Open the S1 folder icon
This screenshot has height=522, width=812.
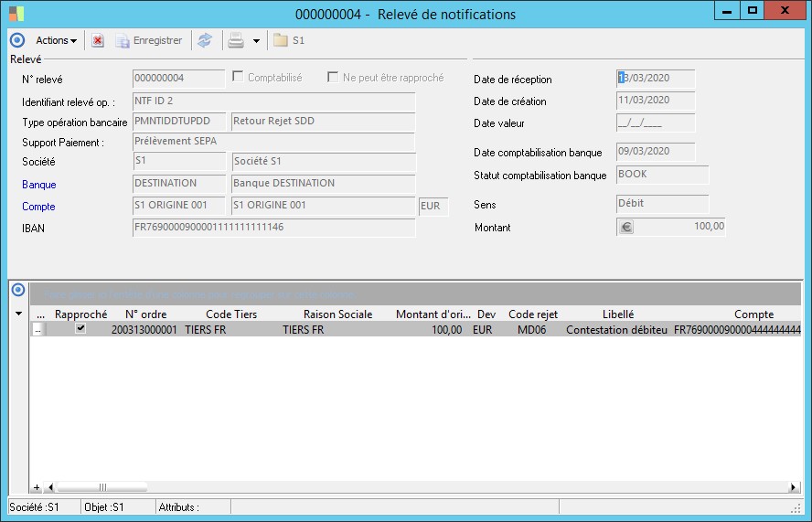pyautogui.click(x=280, y=40)
